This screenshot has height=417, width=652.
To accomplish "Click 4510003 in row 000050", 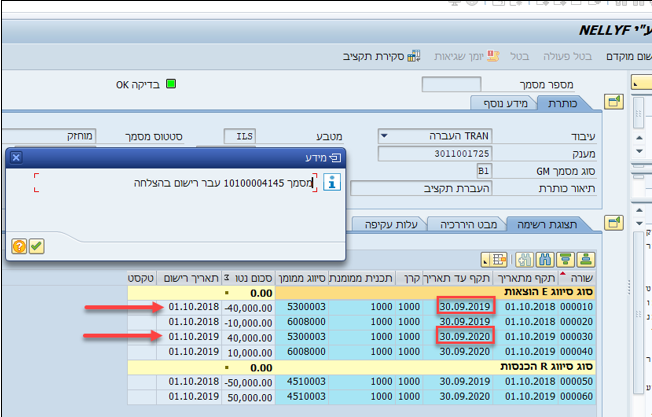I will pos(302,382).
